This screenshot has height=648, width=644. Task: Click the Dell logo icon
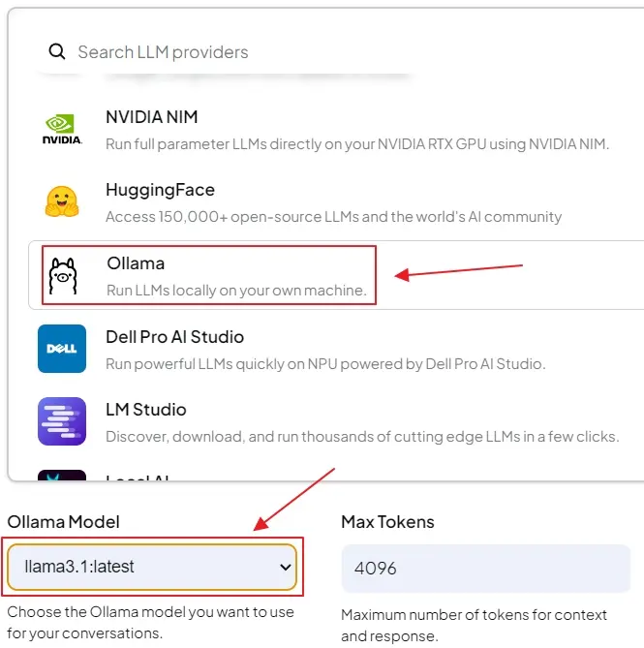tap(62, 349)
